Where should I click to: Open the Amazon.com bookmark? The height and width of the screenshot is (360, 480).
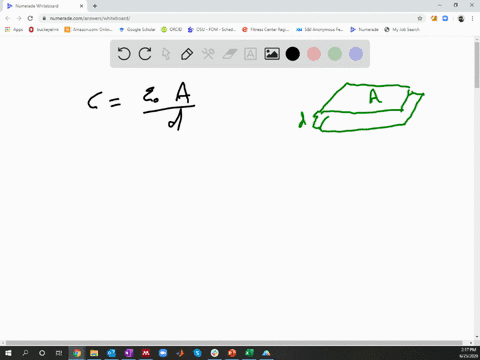88,30
